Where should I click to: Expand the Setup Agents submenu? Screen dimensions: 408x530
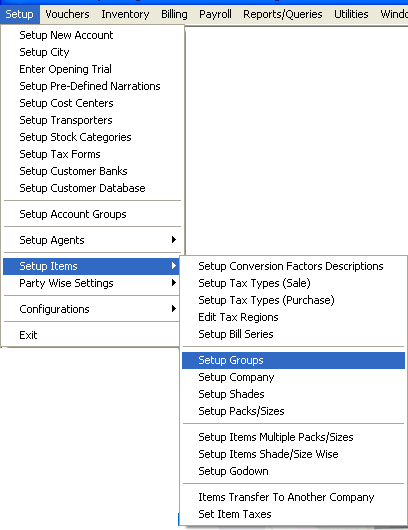[92, 240]
